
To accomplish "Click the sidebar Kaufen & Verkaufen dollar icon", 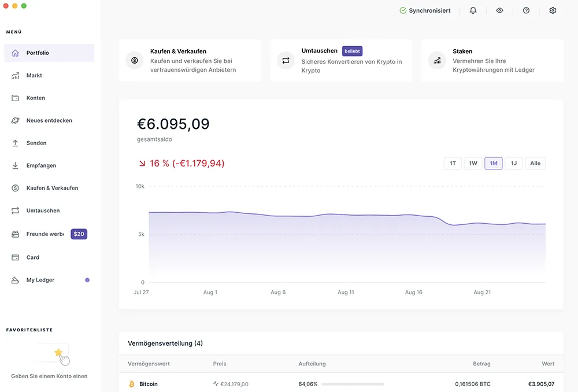I will click(x=15, y=188).
